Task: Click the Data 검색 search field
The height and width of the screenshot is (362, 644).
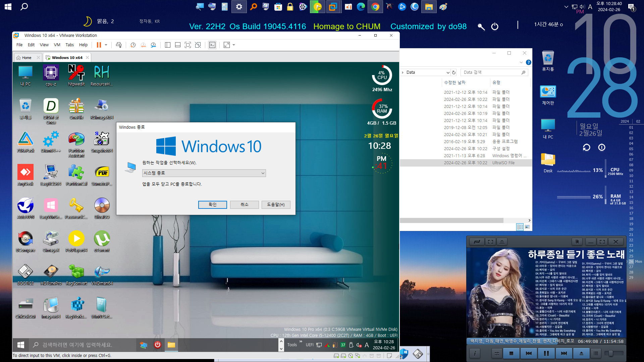Action: coord(494,72)
